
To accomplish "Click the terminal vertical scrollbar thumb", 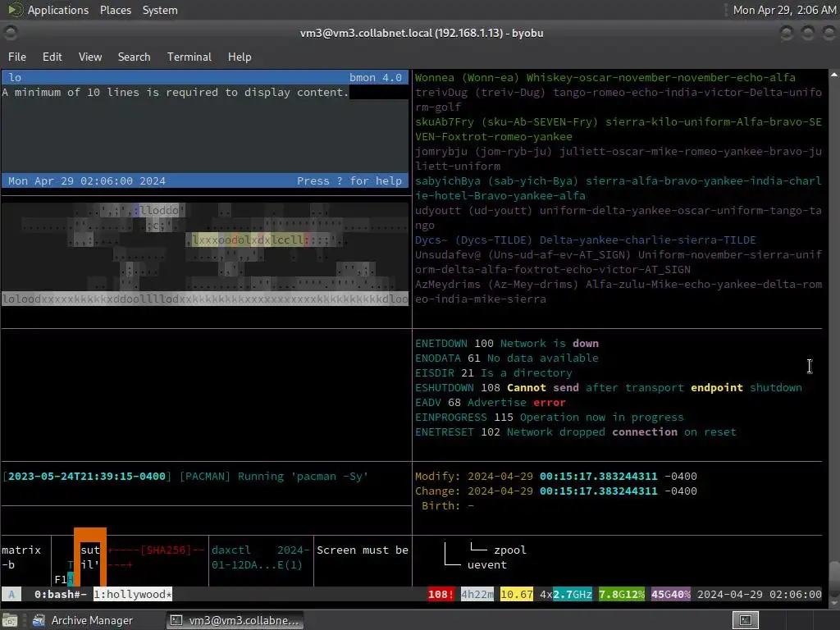I will point(834,577).
